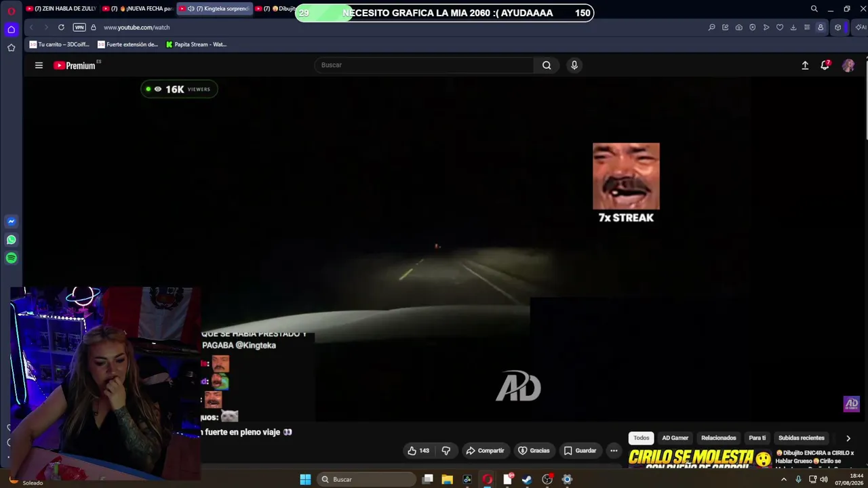Open Opera downloads icon
The width and height of the screenshot is (868, 488).
793,27
